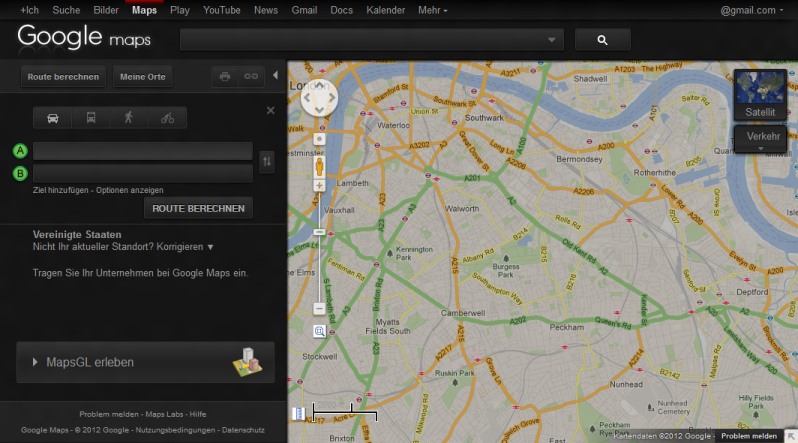Click the MapsGL 3D building icon
Image resolution: width=798 pixels, height=443 pixels.
coord(248,362)
